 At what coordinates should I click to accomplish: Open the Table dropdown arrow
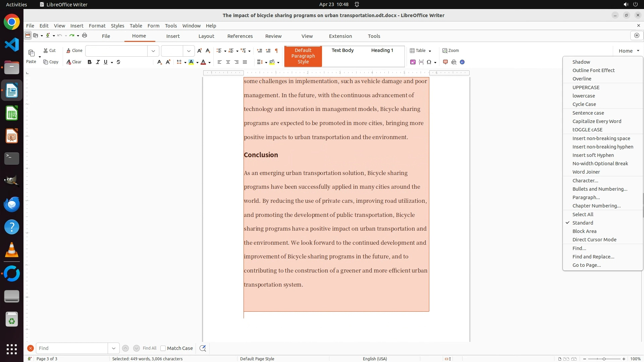coord(430,51)
